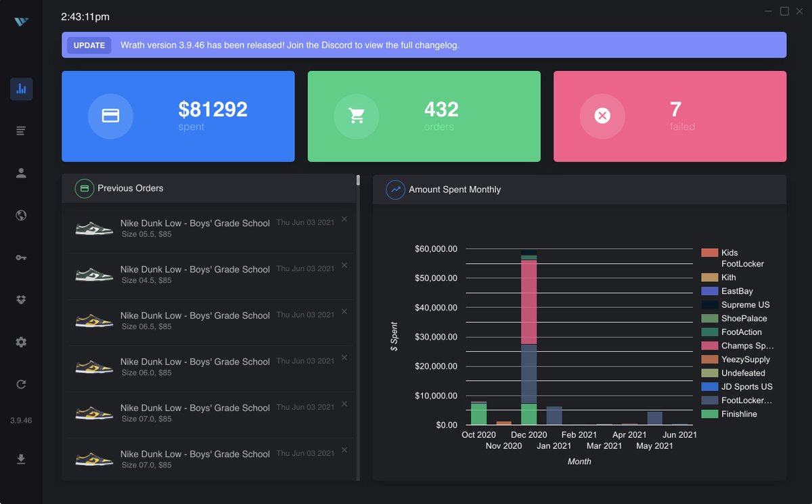The width and height of the screenshot is (812, 504).
Task: Click the credit card icon on spent card
Action: click(110, 116)
